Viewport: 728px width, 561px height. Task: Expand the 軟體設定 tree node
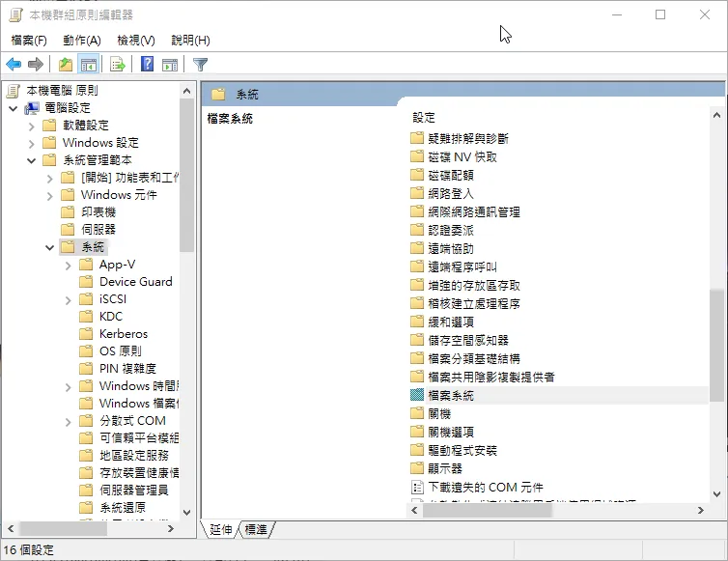[31, 126]
